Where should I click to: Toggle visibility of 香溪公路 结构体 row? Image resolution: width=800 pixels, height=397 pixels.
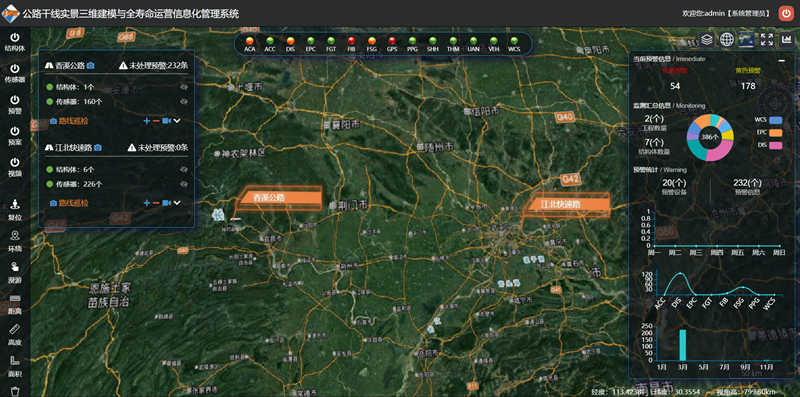tap(184, 87)
